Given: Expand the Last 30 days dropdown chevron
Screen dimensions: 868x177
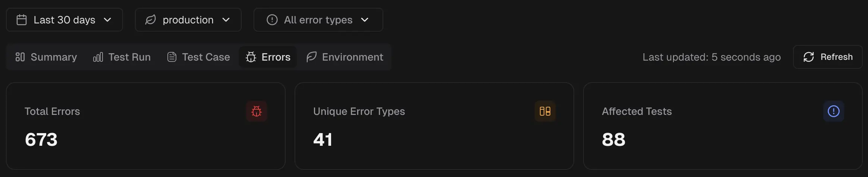Looking at the screenshot, I should point(107,20).
